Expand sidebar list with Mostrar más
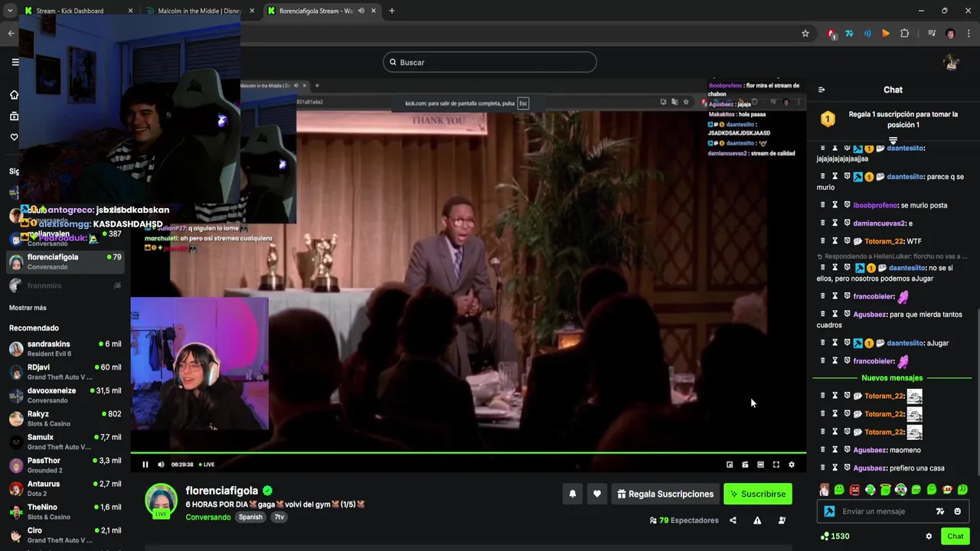 [x=28, y=308]
